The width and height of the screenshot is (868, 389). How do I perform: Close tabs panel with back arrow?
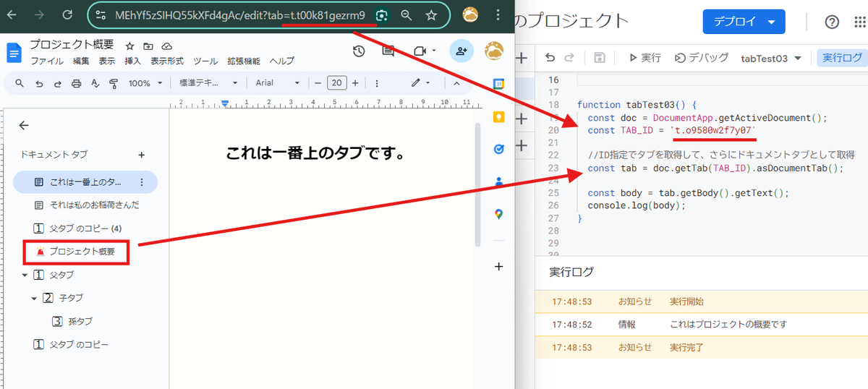24,125
